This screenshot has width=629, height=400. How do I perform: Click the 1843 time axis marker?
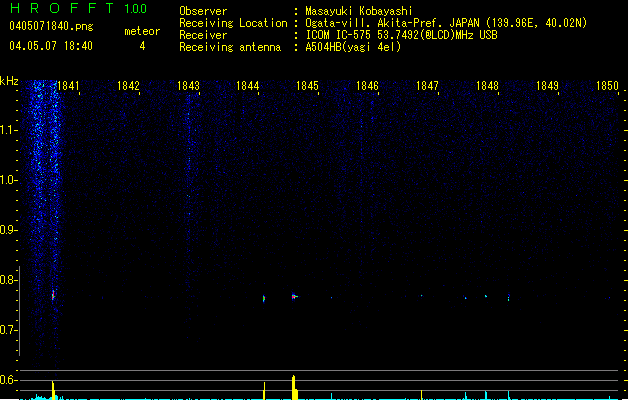(x=188, y=86)
